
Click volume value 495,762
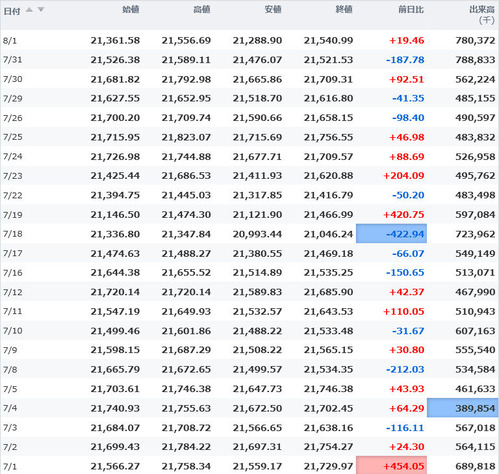(x=475, y=176)
